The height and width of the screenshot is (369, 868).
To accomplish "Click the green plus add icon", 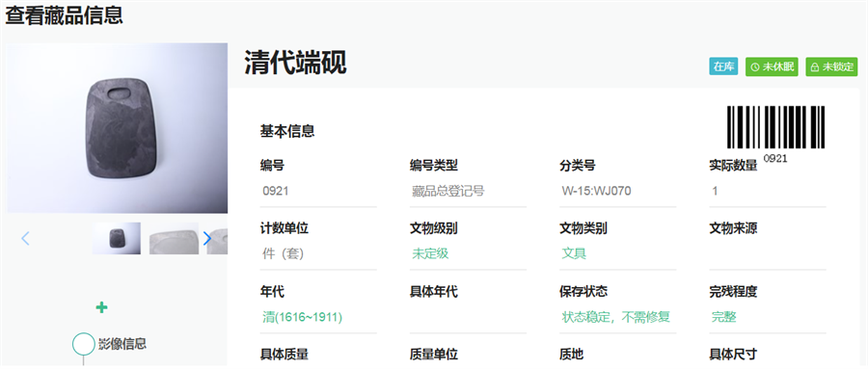I will (101, 307).
